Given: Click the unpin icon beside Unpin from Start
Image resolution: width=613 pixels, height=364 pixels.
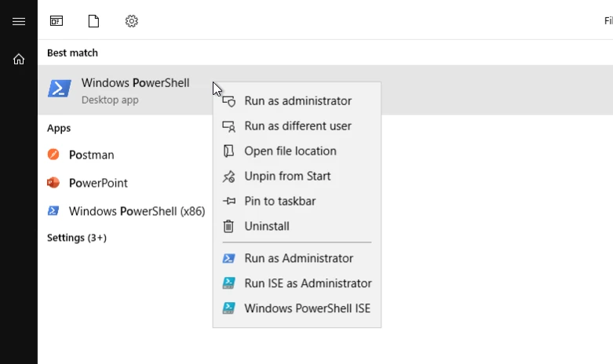Looking at the screenshot, I should [228, 177].
